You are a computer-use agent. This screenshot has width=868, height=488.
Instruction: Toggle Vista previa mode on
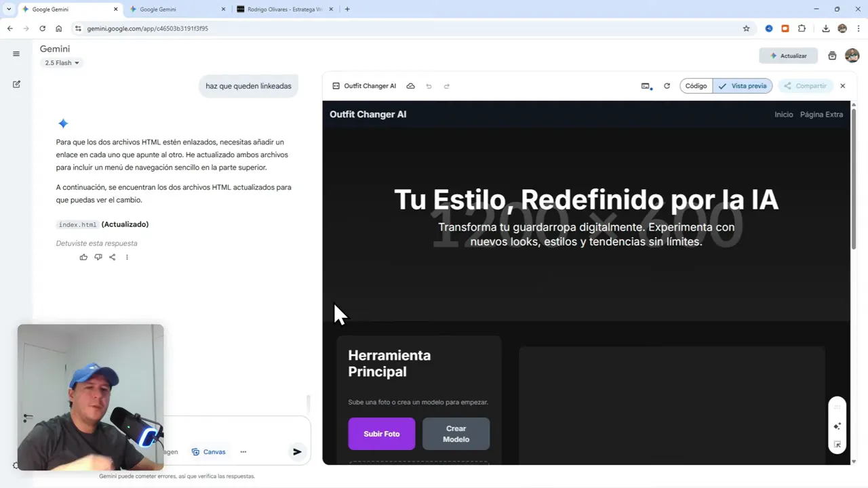743,86
